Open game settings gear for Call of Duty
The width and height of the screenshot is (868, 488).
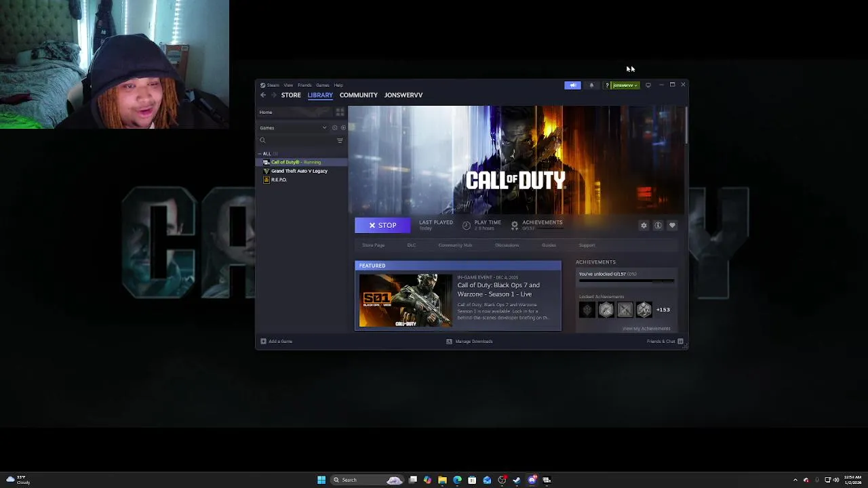(644, 225)
